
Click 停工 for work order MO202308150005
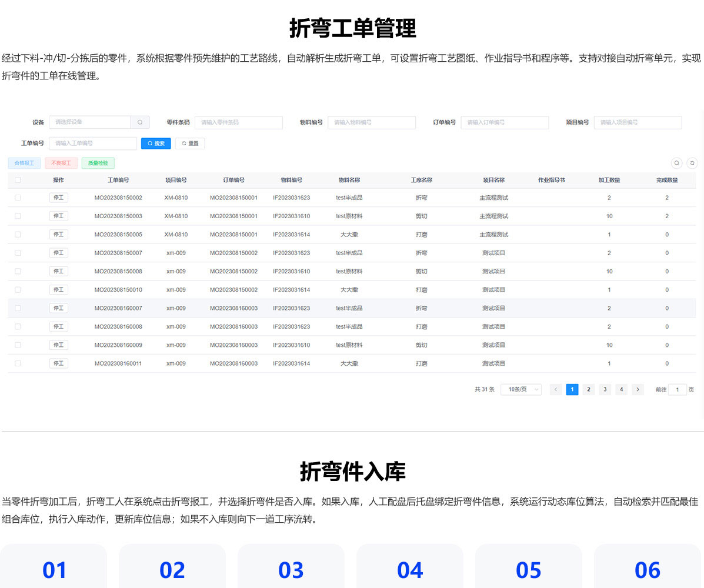pos(58,235)
